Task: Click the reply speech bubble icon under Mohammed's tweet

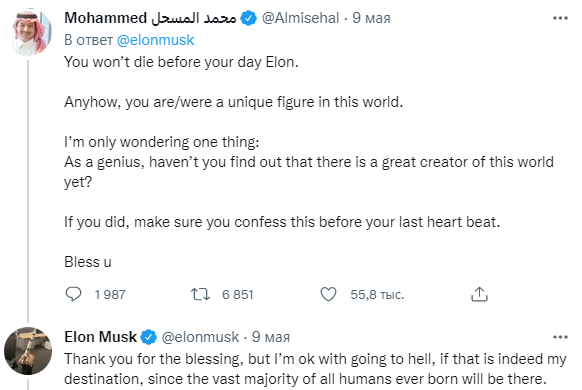Action: pyautogui.click(x=73, y=294)
